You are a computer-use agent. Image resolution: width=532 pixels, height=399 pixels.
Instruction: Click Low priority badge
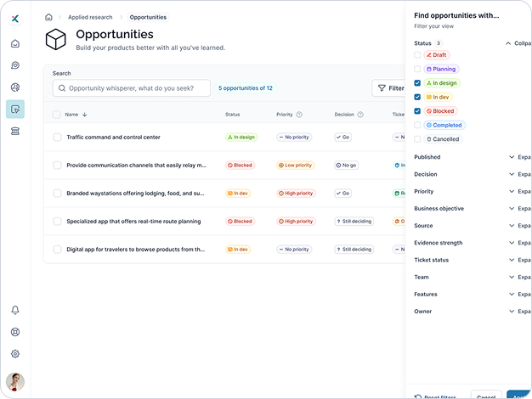296,165
